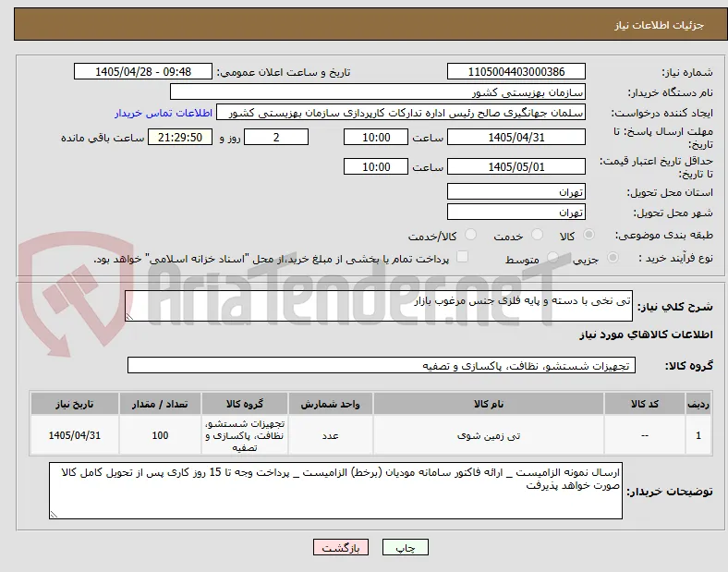Viewport: 728px width, 572px height.
Task: Click the description textarea resize handle
Action: 129,317
